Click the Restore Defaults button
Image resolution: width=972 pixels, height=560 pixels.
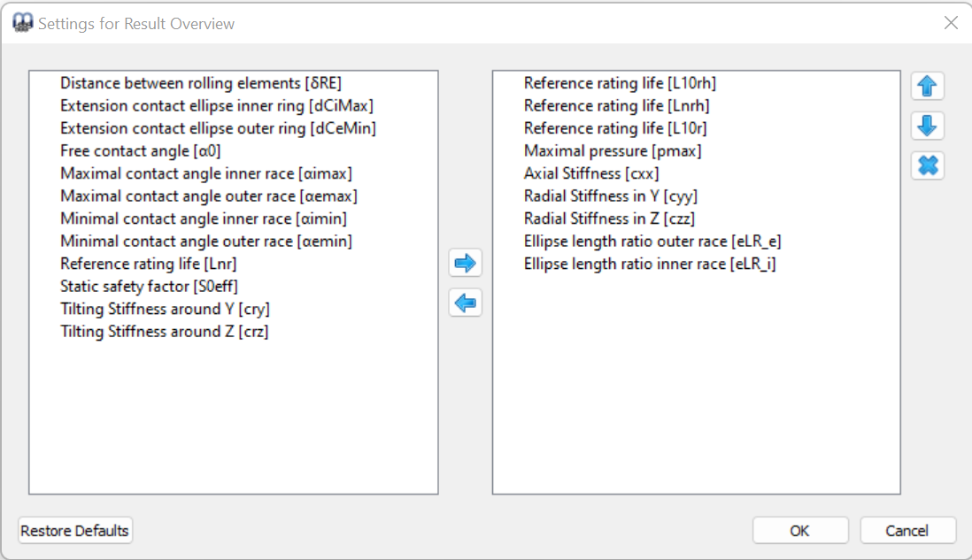pos(75,531)
